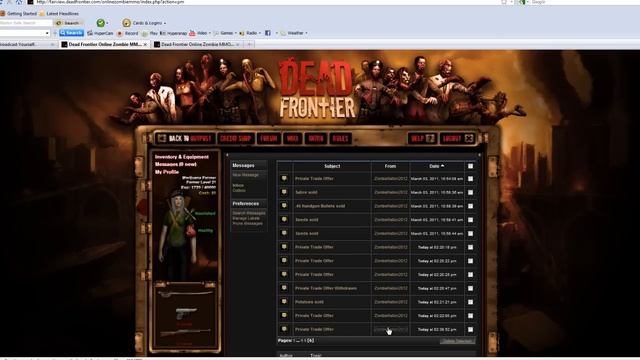Click the rifle weapon in equipment panel
The height and width of the screenshot is (360, 640).
coord(186,333)
